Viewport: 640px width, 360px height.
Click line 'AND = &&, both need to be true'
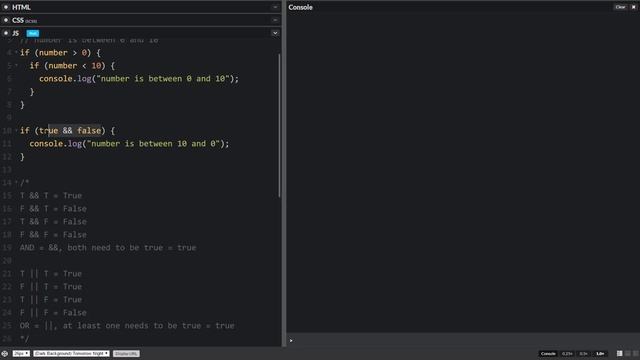click(108, 248)
